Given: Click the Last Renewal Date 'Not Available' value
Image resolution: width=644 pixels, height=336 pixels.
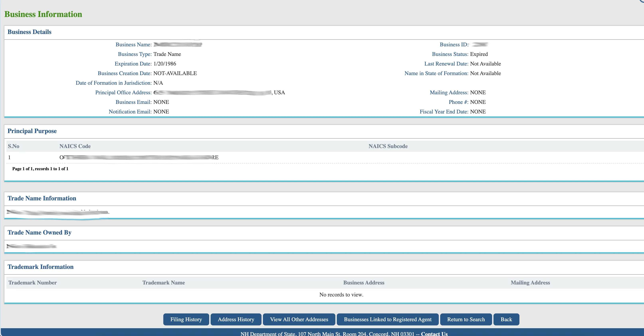Looking at the screenshot, I should tap(485, 64).
